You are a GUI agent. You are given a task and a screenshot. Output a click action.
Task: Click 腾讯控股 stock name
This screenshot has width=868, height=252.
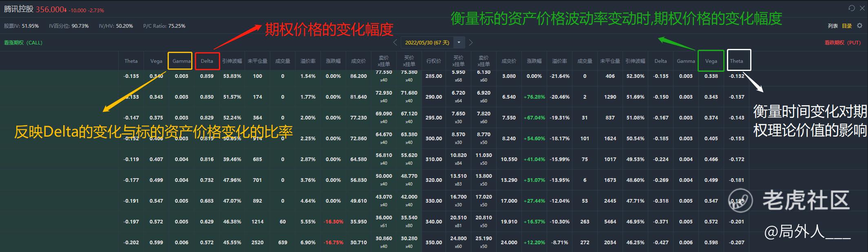pos(19,9)
